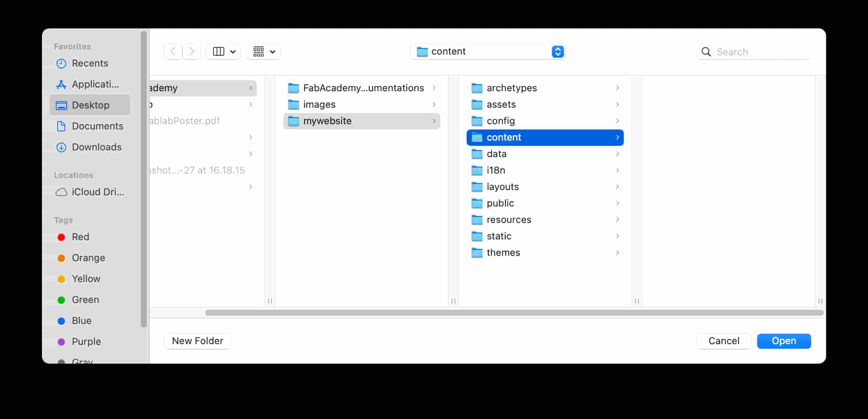
Task: Select the Recents item in Favorites sidebar
Action: click(90, 63)
